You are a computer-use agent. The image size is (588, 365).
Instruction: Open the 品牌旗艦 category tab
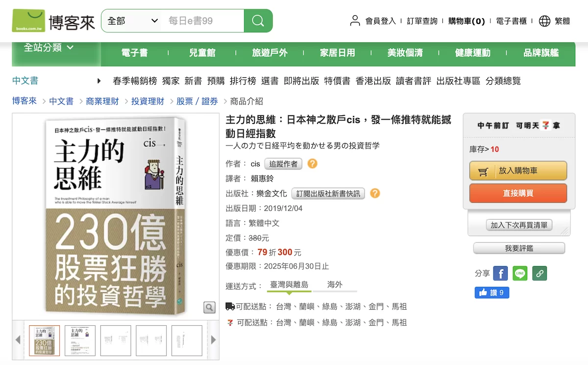541,52
